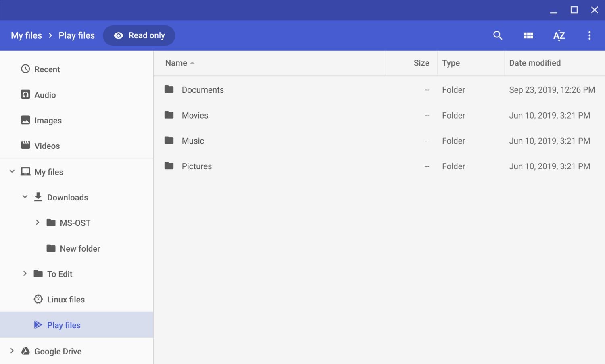The image size is (605, 364).
Task: Expand the To Edit folder
Action: [x=25, y=274]
